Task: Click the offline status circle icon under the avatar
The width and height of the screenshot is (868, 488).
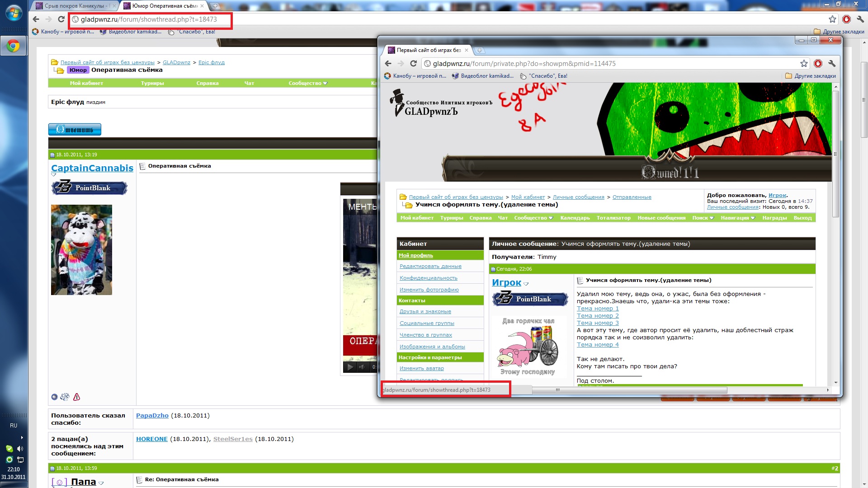Action: pyautogui.click(x=54, y=397)
